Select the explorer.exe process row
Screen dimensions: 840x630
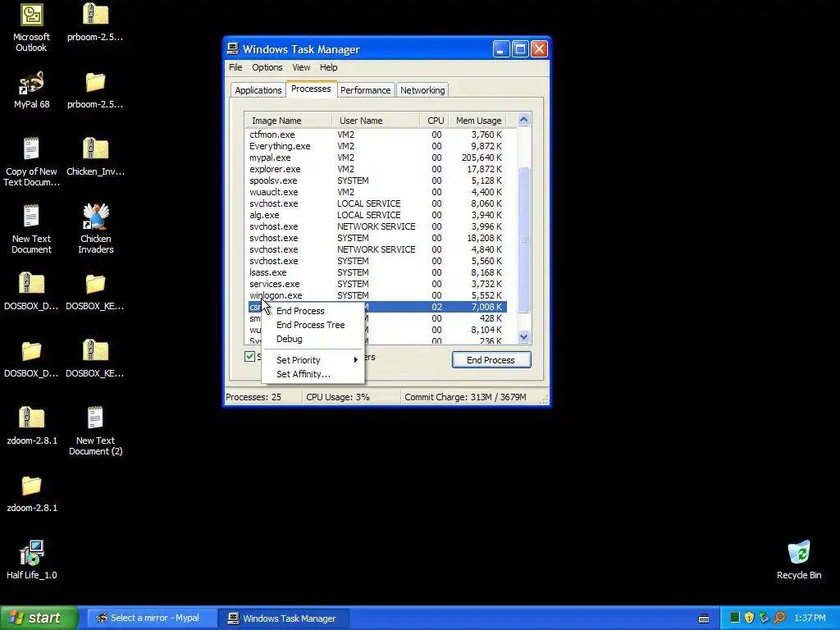tap(377, 169)
